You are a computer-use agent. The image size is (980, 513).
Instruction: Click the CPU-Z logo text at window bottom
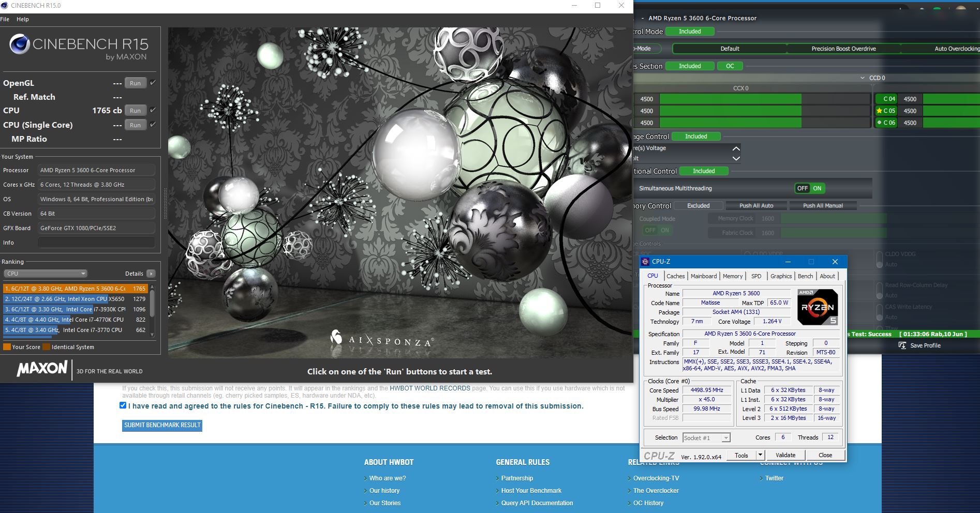[x=659, y=456]
